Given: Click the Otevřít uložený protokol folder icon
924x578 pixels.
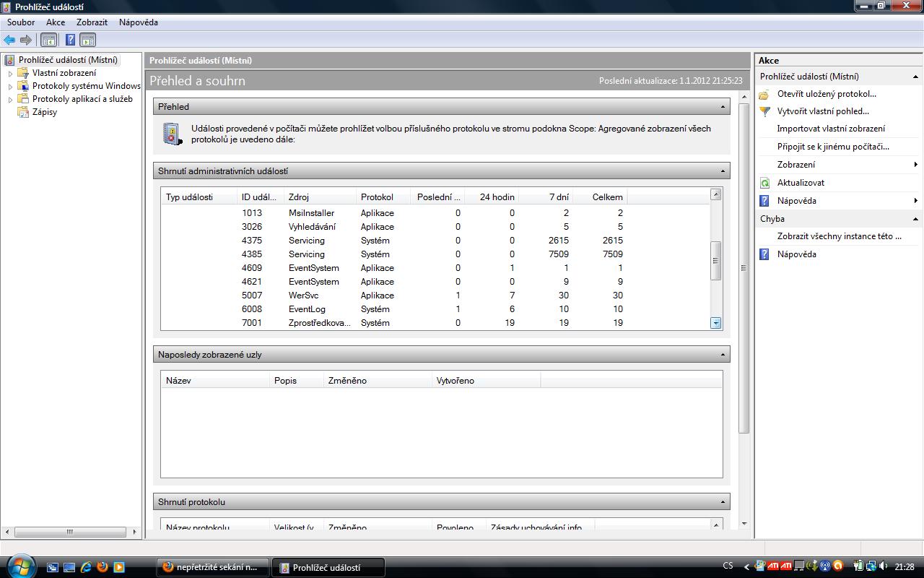Looking at the screenshot, I should coord(764,94).
